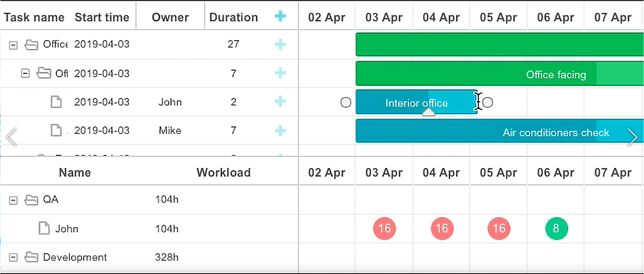Collapse the top-level Office project

tap(13, 45)
